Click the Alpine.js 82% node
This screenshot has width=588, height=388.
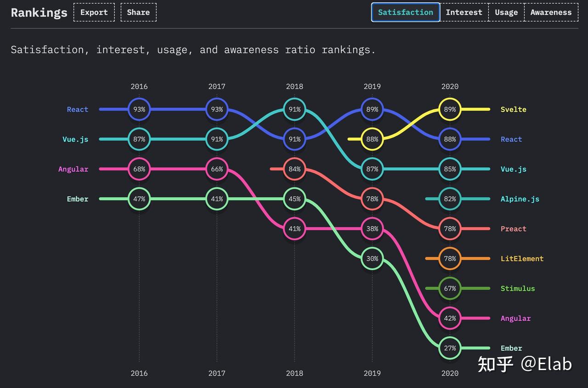click(x=450, y=199)
